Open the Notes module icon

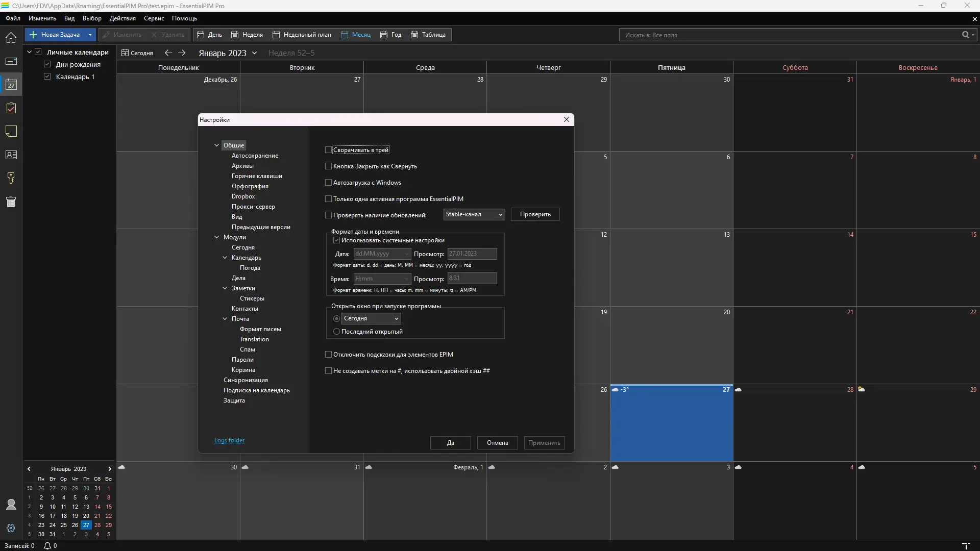[11, 132]
